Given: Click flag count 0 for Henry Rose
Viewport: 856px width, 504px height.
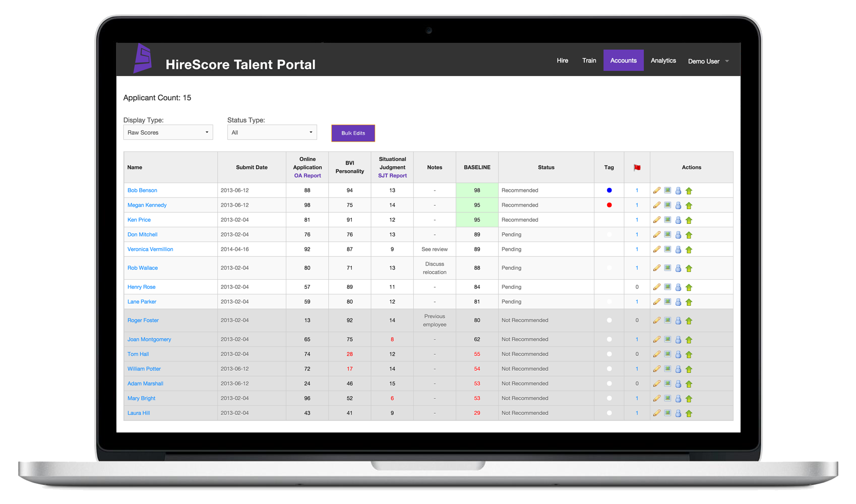Looking at the screenshot, I should (x=637, y=287).
